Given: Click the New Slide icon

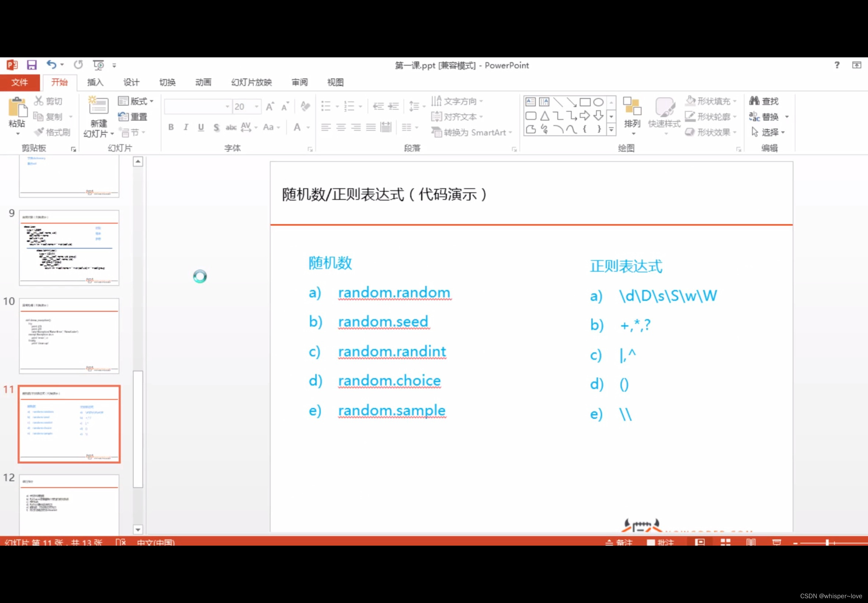Looking at the screenshot, I should click(x=98, y=106).
